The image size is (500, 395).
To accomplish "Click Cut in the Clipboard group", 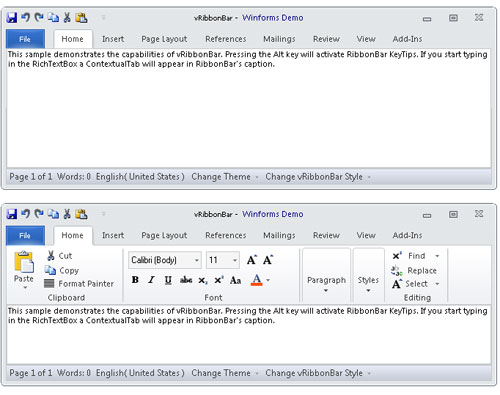I will (59, 256).
